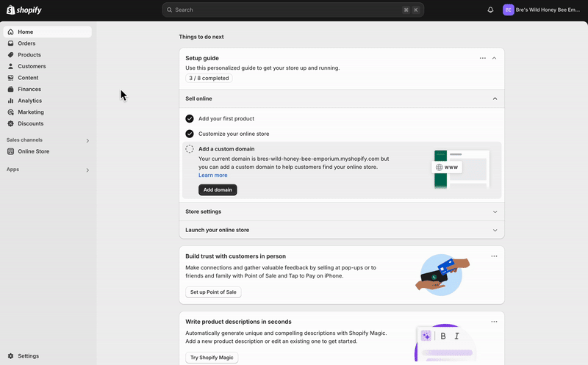Expand Apps chevron in sidebar
The height and width of the screenshot is (365, 588).
click(x=87, y=170)
